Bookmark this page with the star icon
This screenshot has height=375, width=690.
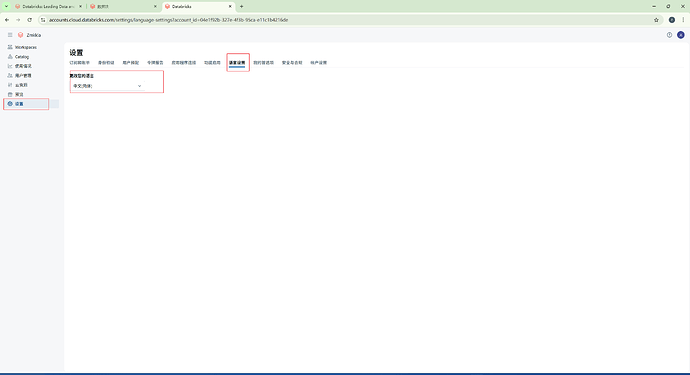click(656, 20)
